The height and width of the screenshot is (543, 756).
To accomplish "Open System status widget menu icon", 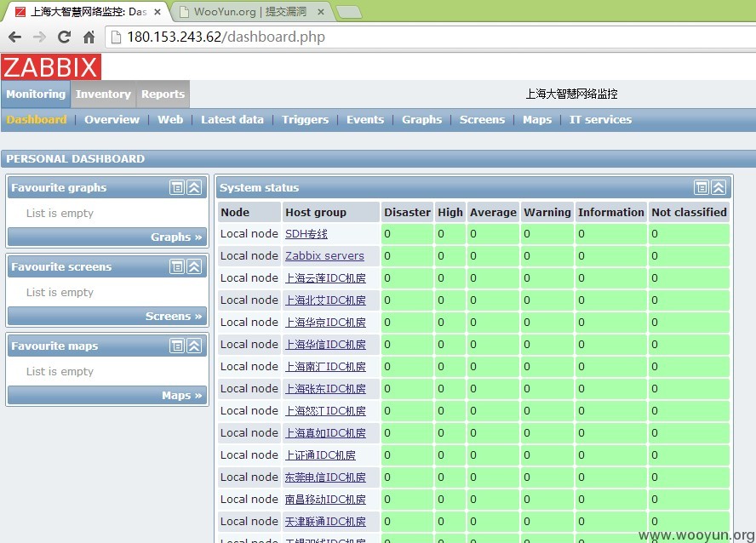I will (702, 187).
